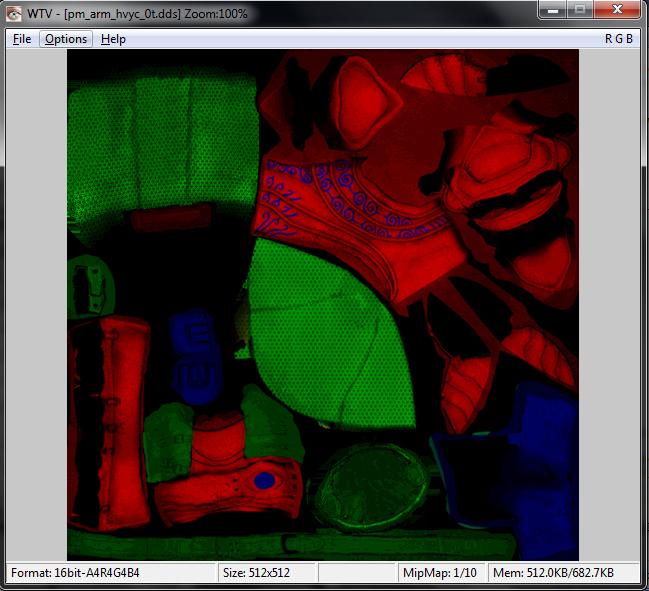
Task: Open the File menu
Action: pyautogui.click(x=22, y=39)
